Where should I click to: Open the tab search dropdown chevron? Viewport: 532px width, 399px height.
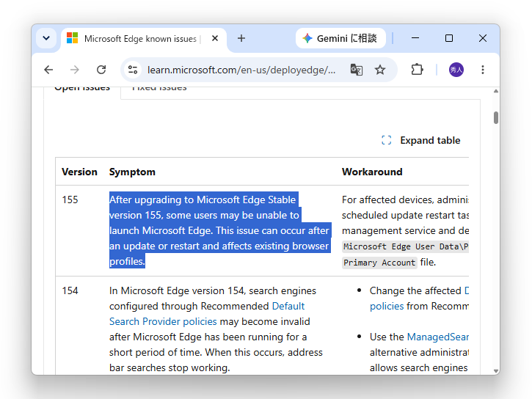[46, 38]
